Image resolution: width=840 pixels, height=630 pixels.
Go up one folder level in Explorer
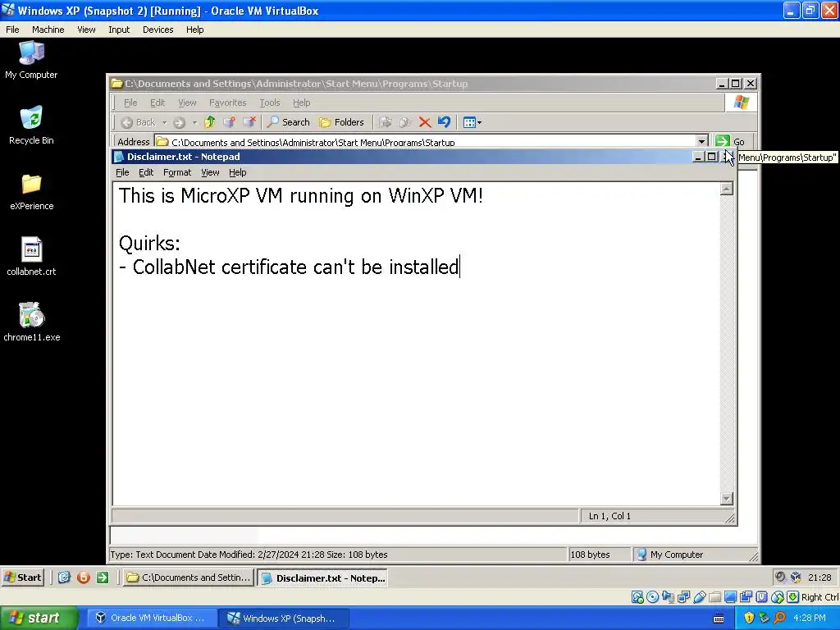pyautogui.click(x=209, y=122)
